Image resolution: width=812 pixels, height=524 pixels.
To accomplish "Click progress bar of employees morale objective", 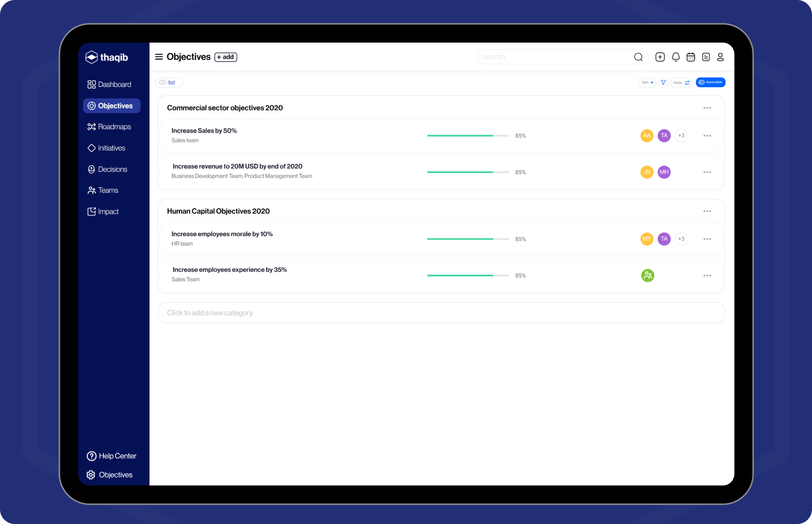I will pyautogui.click(x=468, y=239).
